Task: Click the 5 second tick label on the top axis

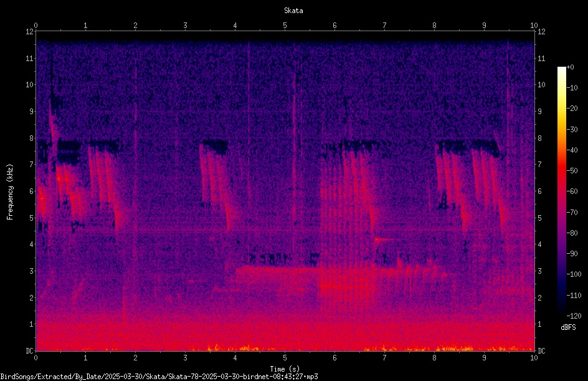Action: click(285, 26)
